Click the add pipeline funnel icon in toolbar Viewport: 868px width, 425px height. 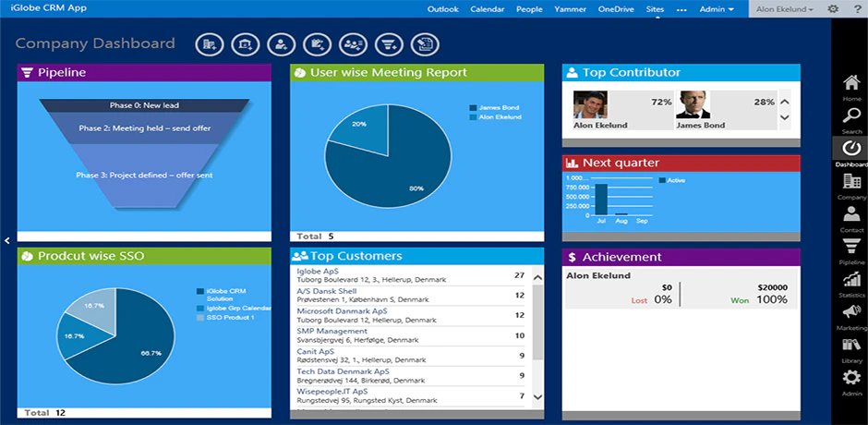point(389,45)
